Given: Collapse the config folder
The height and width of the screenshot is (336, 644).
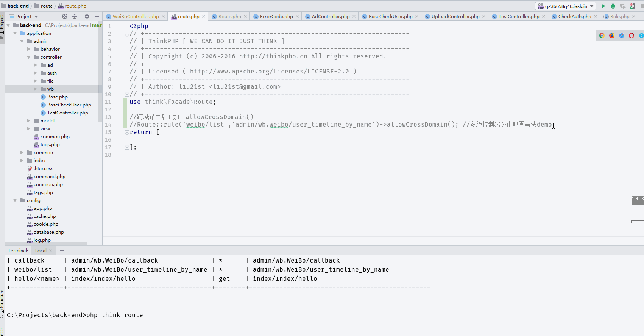Looking at the screenshot, I should coord(15,200).
